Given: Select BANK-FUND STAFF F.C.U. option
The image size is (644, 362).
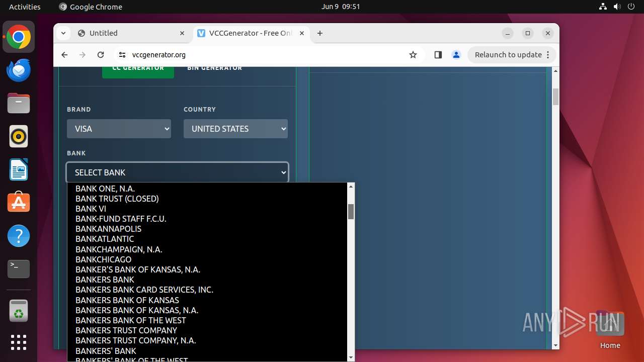Looking at the screenshot, I should coord(207,219).
